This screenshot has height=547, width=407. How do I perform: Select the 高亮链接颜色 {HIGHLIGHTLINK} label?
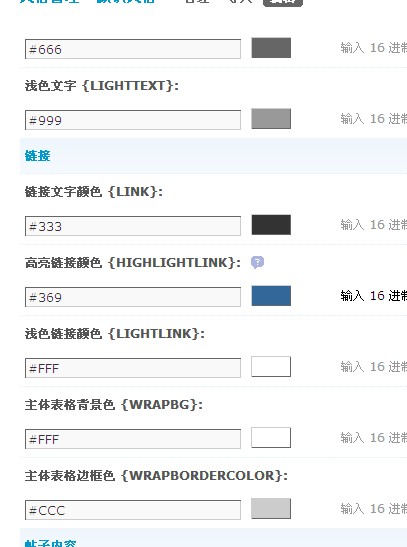pos(133,263)
